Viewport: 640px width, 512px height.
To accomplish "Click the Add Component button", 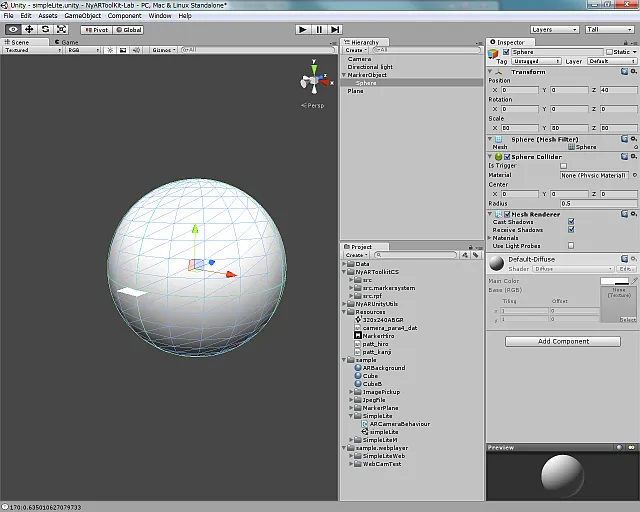I will coord(563,341).
